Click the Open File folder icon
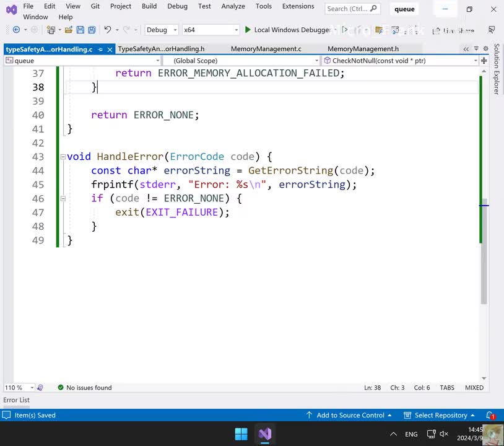 point(69,30)
